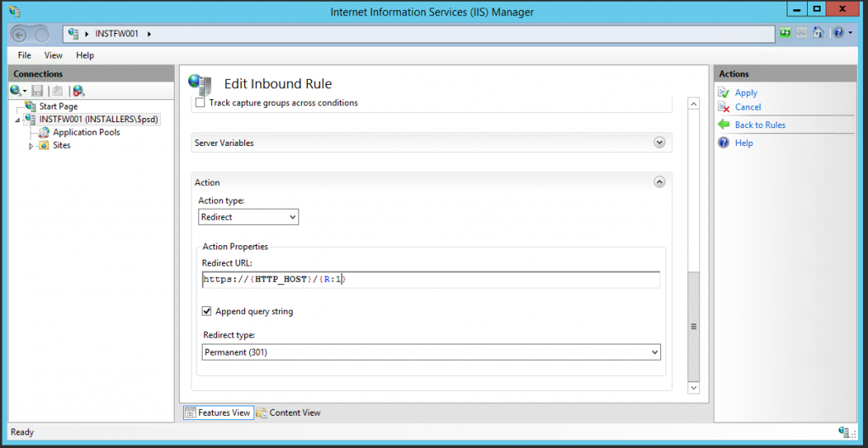
Task: Toggle Track capture groups across conditions
Action: tap(200, 103)
